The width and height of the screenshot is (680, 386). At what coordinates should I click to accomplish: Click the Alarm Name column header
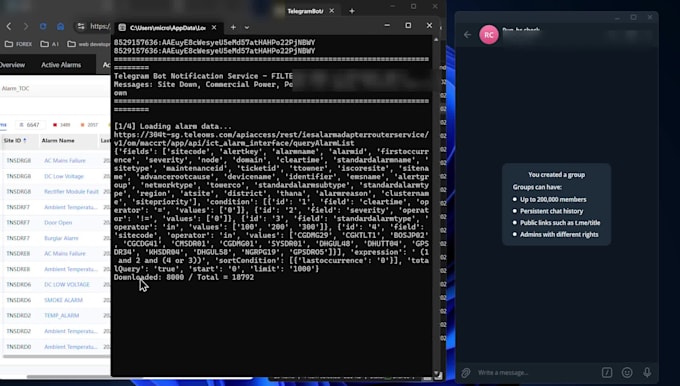pyautogui.click(x=58, y=141)
